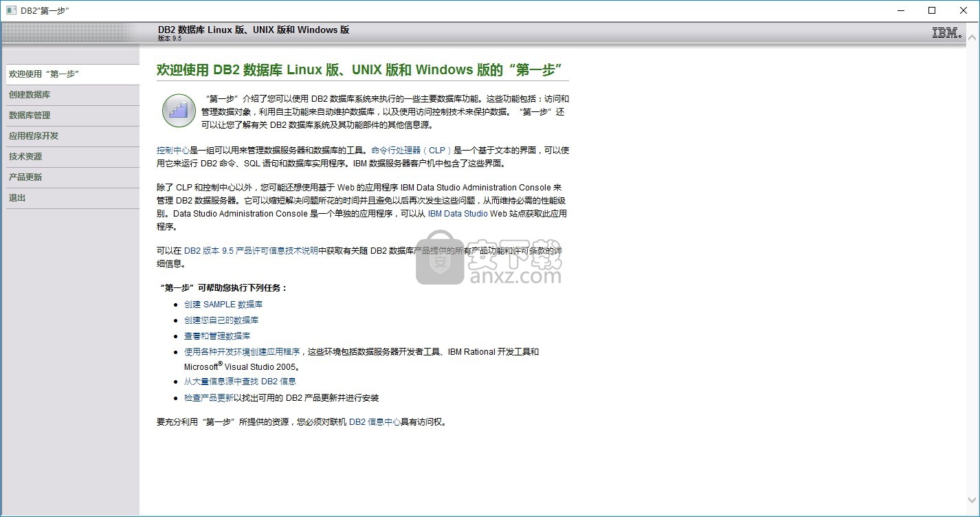Open the IBM Data Studio link

pyautogui.click(x=458, y=214)
